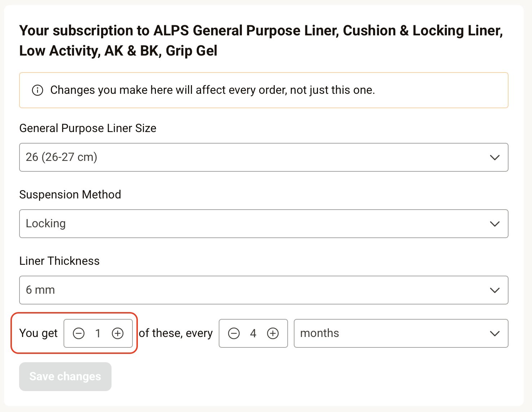Click plus icon for the every-4 interval

(273, 333)
